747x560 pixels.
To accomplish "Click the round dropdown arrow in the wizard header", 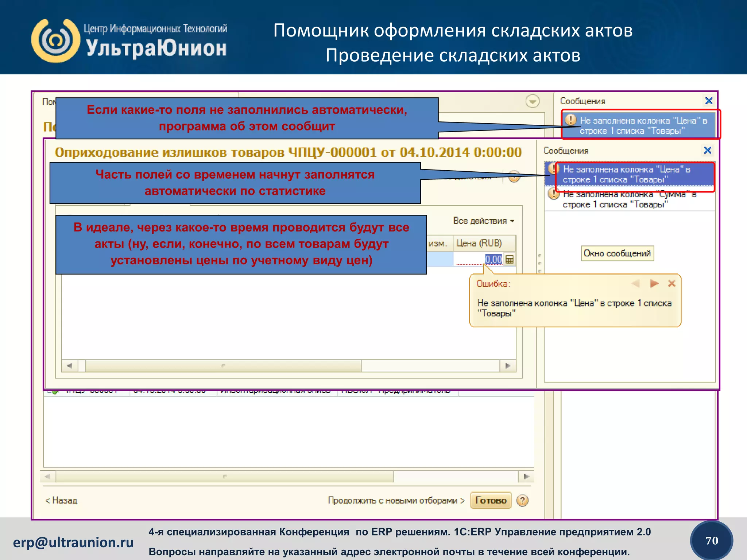I will [533, 101].
